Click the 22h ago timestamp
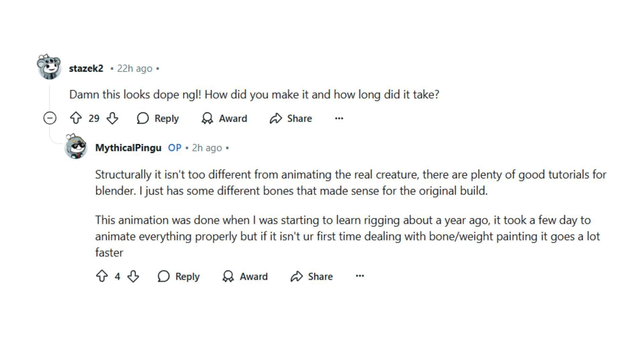This screenshot has height=362, width=644. pyautogui.click(x=135, y=68)
